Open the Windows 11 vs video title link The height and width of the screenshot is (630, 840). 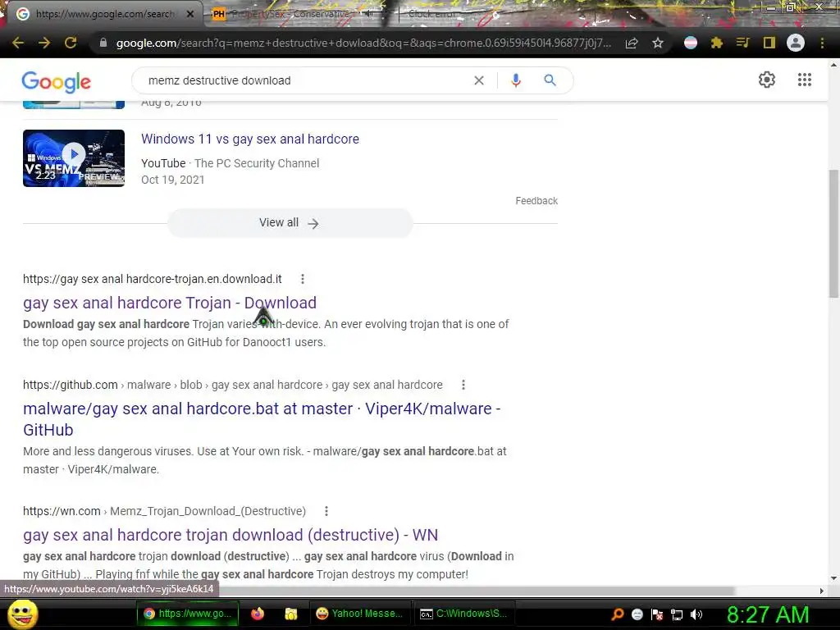[x=250, y=139]
